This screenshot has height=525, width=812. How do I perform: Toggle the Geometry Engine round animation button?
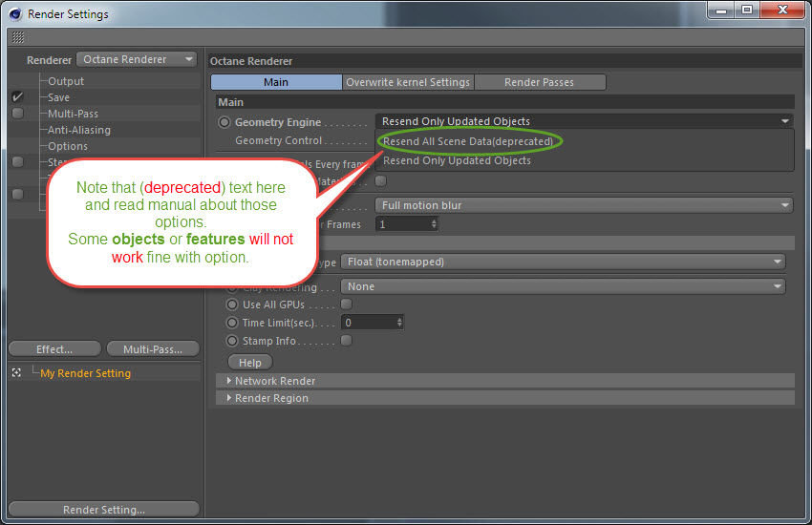[224, 122]
